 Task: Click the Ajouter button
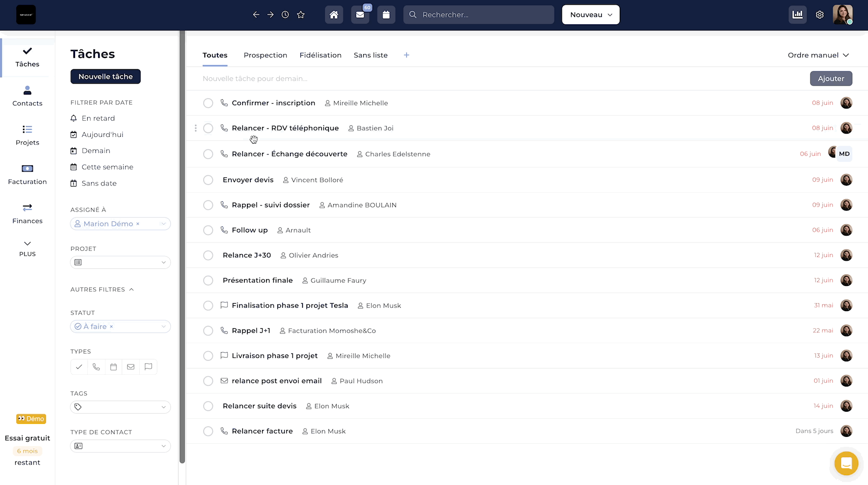(x=831, y=79)
